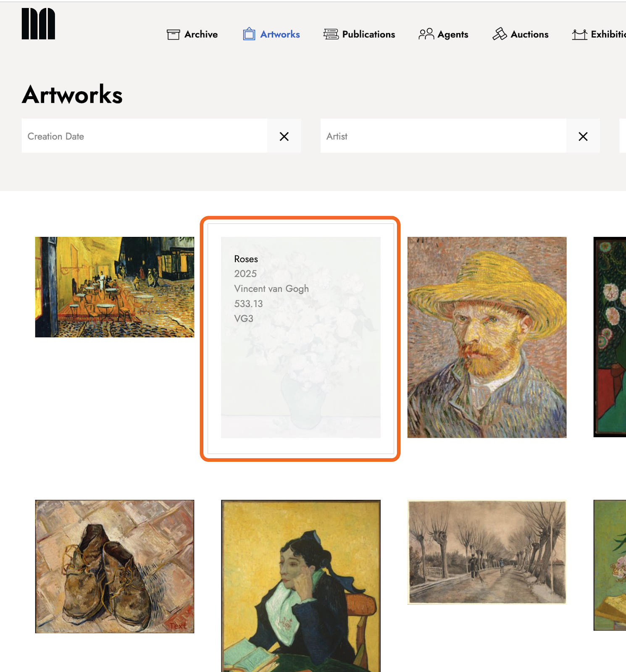Screen dimensions: 626x672
Task: Click the Publications stacked books icon
Action: click(331, 34)
